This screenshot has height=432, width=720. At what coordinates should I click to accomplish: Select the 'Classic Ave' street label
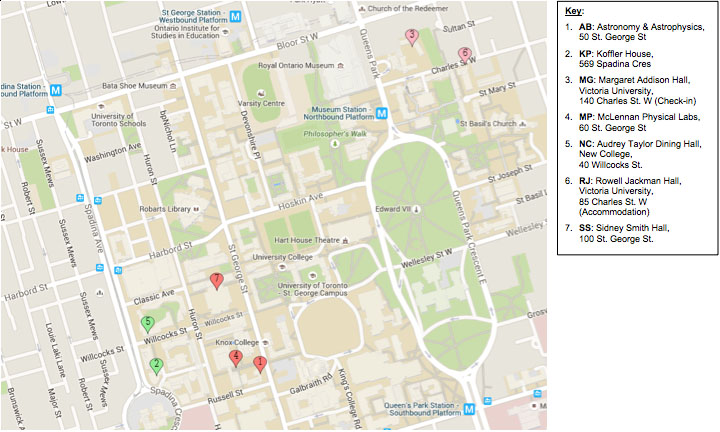coord(154,297)
